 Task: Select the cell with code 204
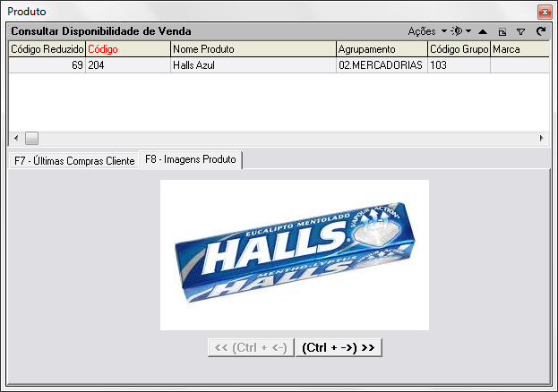coord(128,65)
